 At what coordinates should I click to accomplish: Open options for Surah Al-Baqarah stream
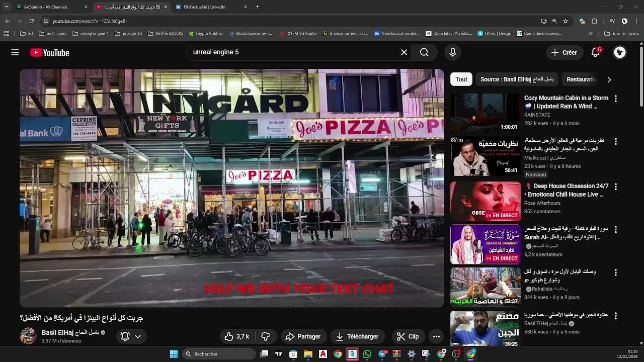pos(615,229)
